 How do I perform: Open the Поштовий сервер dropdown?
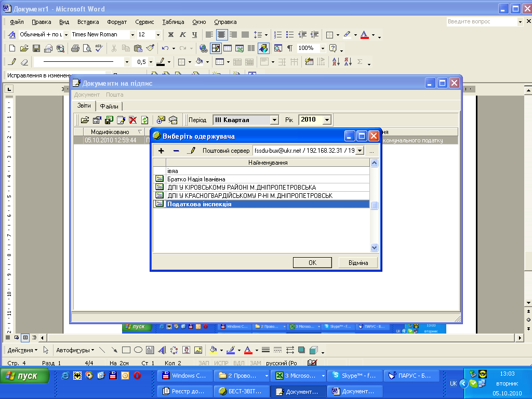point(360,151)
